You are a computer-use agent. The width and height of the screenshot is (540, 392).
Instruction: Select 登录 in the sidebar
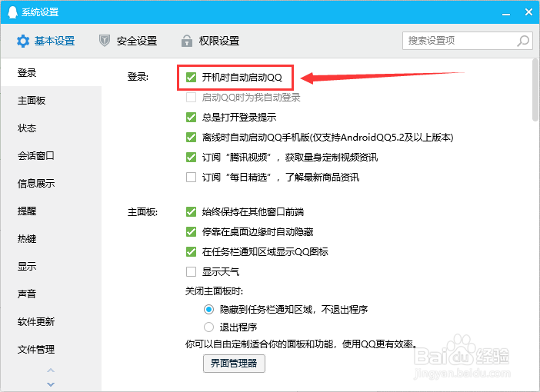51,72
